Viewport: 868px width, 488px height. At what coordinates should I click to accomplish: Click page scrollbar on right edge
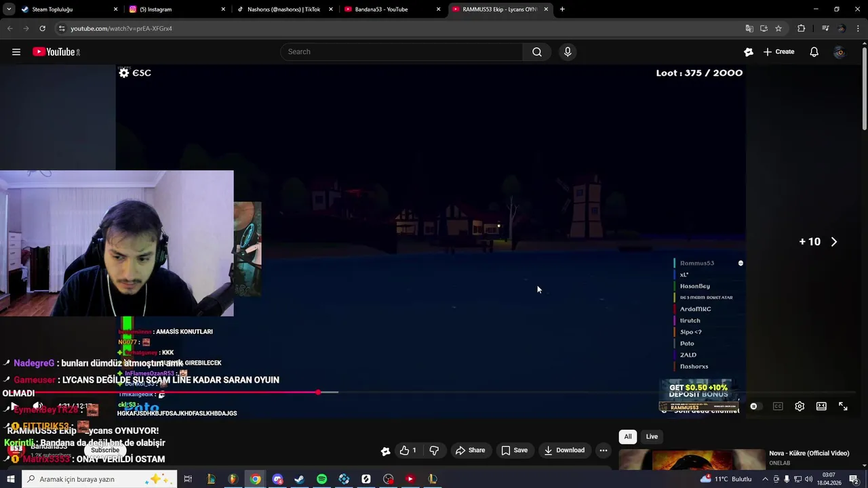pos(864,88)
